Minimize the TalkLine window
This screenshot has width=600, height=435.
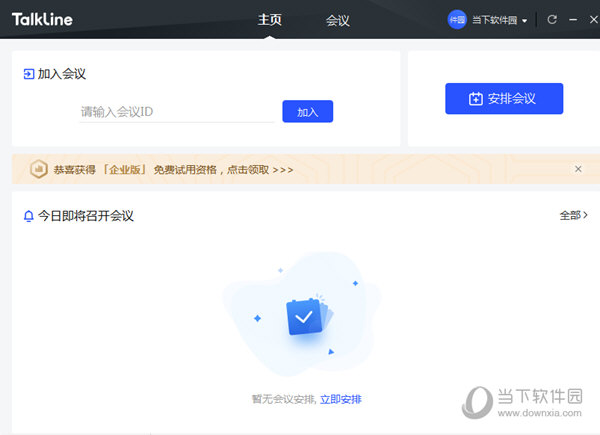click(x=573, y=20)
